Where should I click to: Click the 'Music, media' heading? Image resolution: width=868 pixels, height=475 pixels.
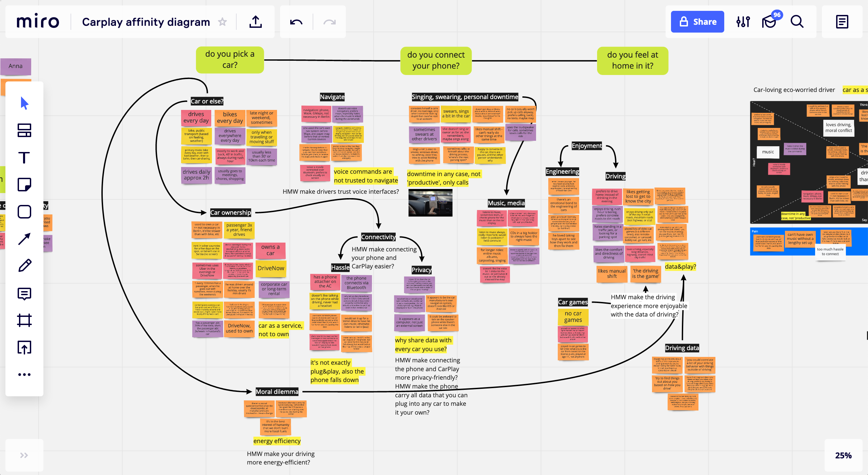pyautogui.click(x=506, y=203)
